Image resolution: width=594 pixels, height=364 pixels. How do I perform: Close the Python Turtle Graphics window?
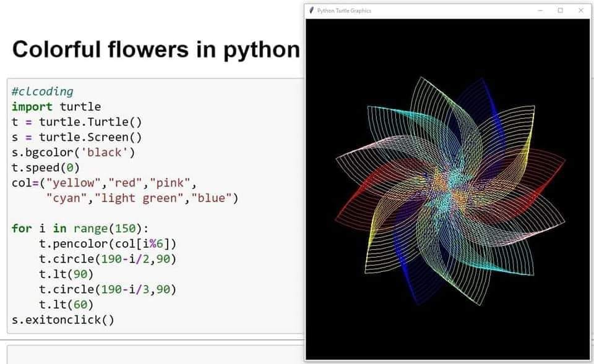pyautogui.click(x=581, y=11)
